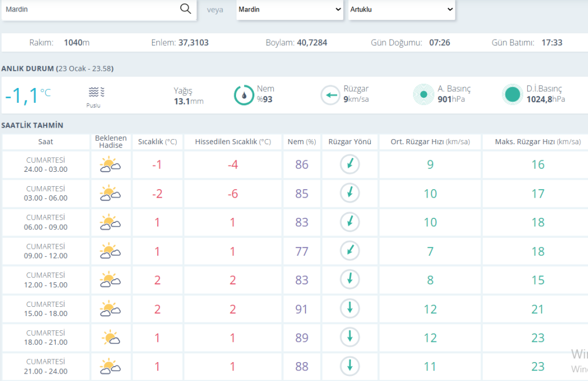Click wind direction icon in 09.00 - 12.00 row
This screenshot has width=588, height=381.
(350, 251)
